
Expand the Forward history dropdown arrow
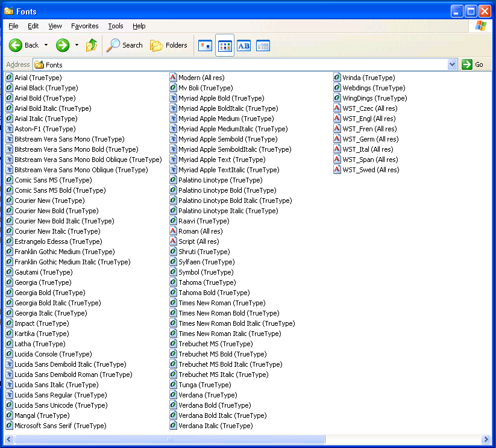[x=77, y=45]
